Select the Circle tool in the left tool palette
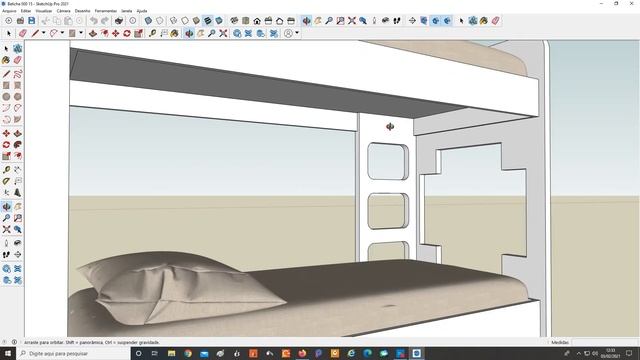 click(x=6, y=97)
